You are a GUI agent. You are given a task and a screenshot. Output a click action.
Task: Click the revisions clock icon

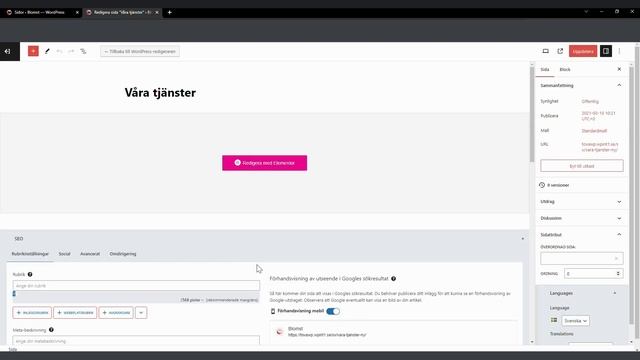pyautogui.click(x=542, y=185)
